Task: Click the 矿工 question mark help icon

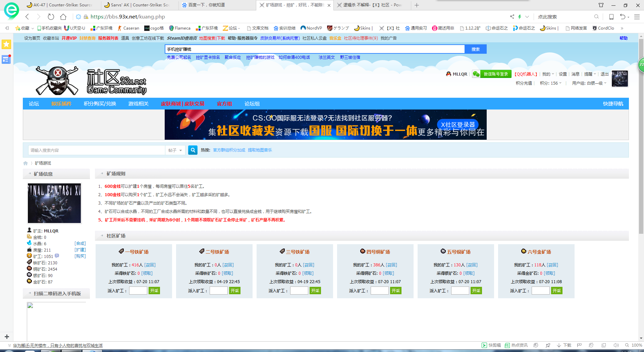Action: click(x=57, y=256)
